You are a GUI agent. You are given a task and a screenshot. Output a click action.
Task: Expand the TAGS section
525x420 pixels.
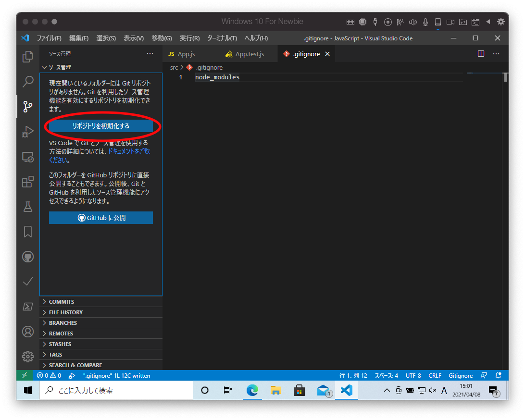[x=101, y=355]
